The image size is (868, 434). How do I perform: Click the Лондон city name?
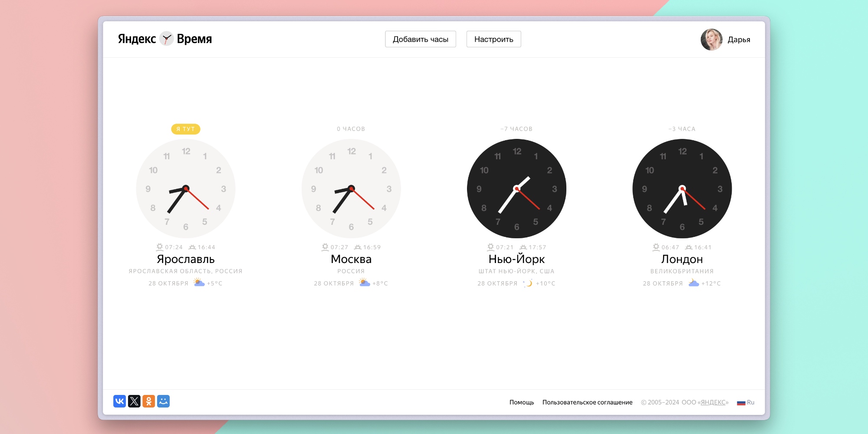682,259
